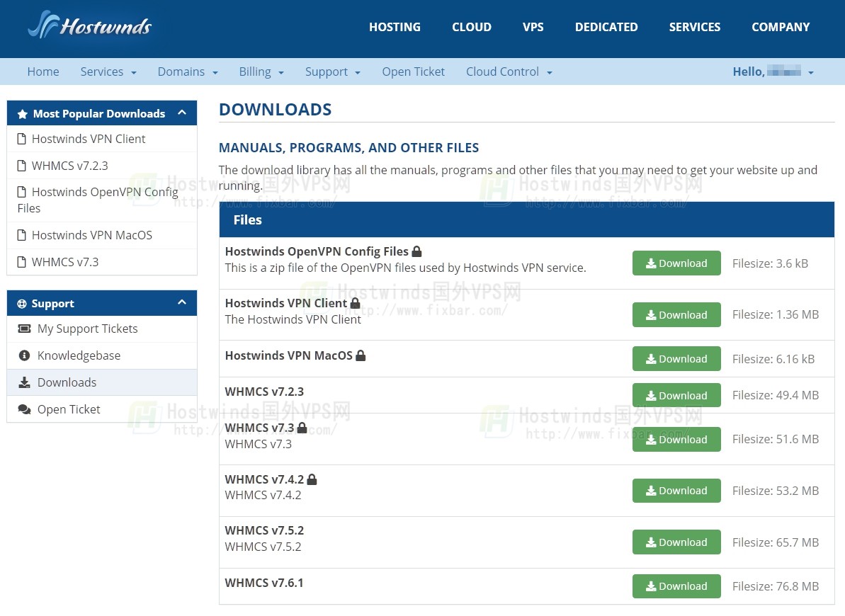Click the Hostwinds logo
The height and width of the screenshot is (616, 845).
(x=89, y=25)
